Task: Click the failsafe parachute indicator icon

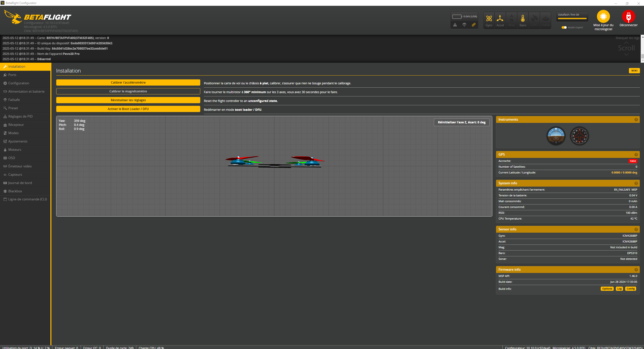Action: point(464,25)
